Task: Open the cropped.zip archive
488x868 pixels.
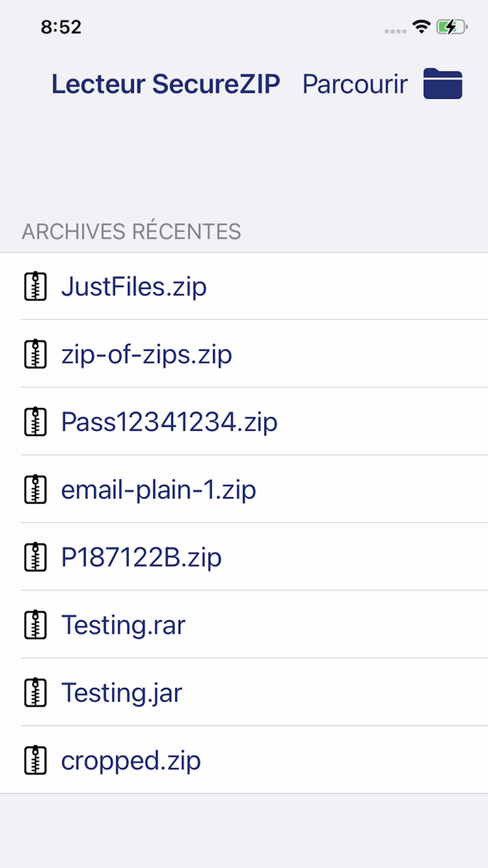Action: point(130,760)
